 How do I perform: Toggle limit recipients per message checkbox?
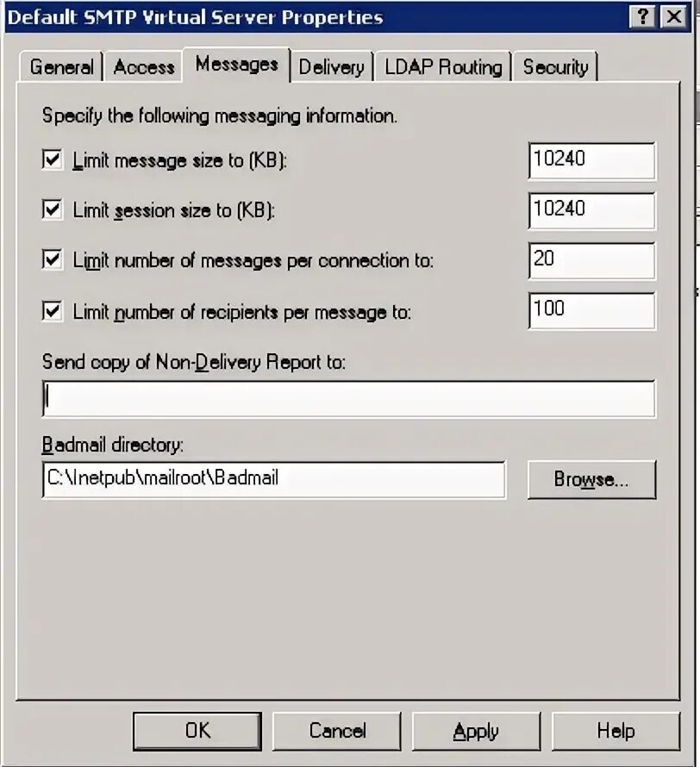[53, 312]
